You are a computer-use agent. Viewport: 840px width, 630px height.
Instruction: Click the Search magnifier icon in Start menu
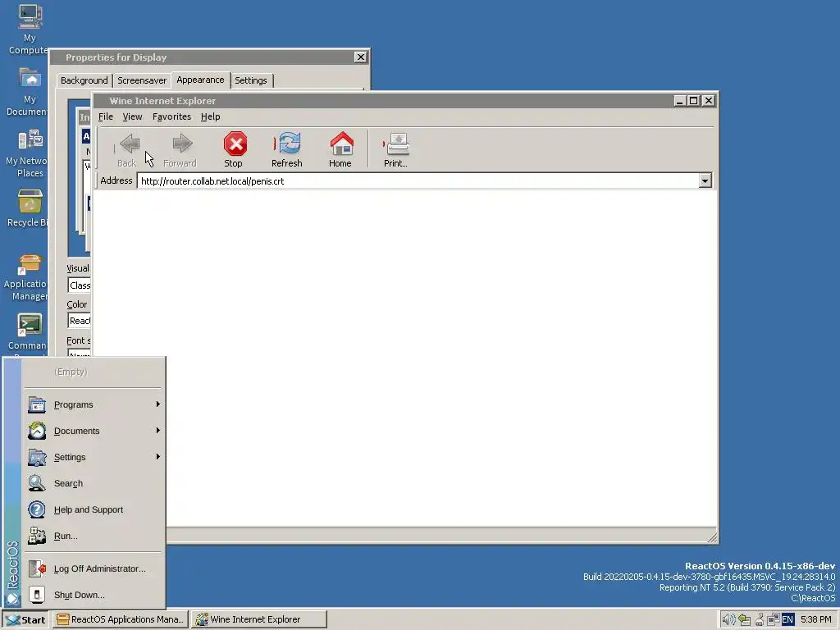pyautogui.click(x=37, y=483)
